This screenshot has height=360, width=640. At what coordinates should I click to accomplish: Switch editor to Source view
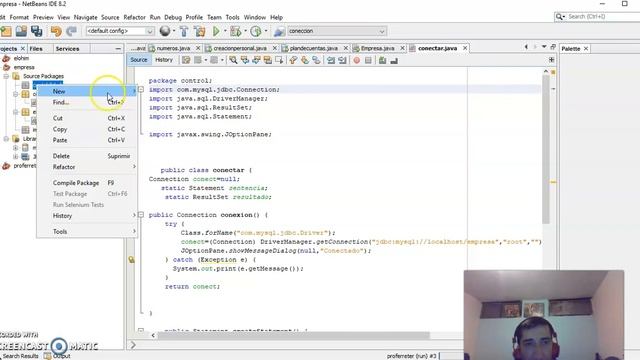tap(139, 60)
